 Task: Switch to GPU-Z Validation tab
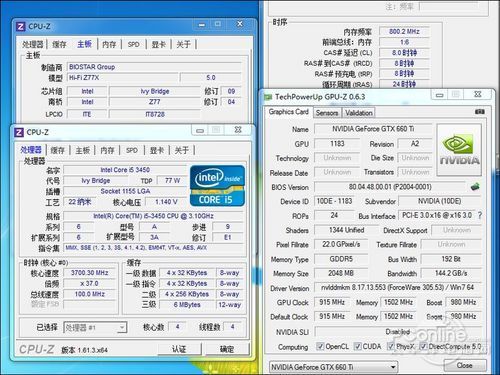(x=359, y=113)
